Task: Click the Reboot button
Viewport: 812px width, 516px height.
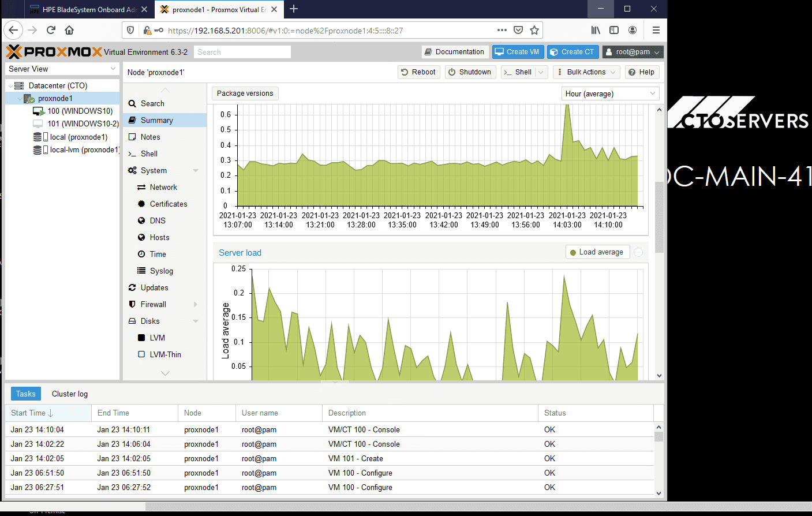Action: 419,72
